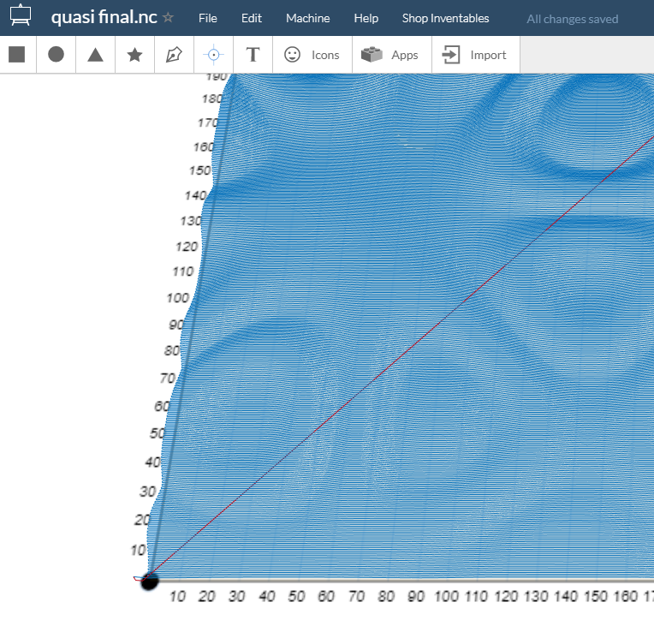
Task: Select the Text tool
Action: pyautogui.click(x=253, y=55)
